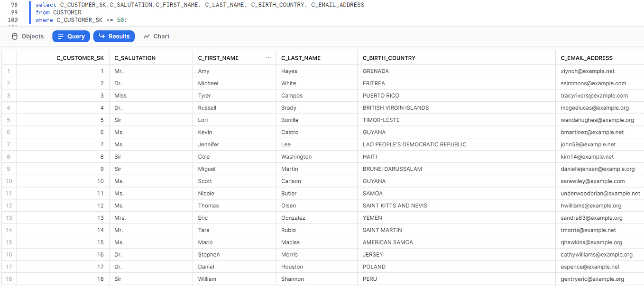Open C_FIRST_NAME column options ellipsis
The height and width of the screenshot is (286, 644).
(x=268, y=58)
